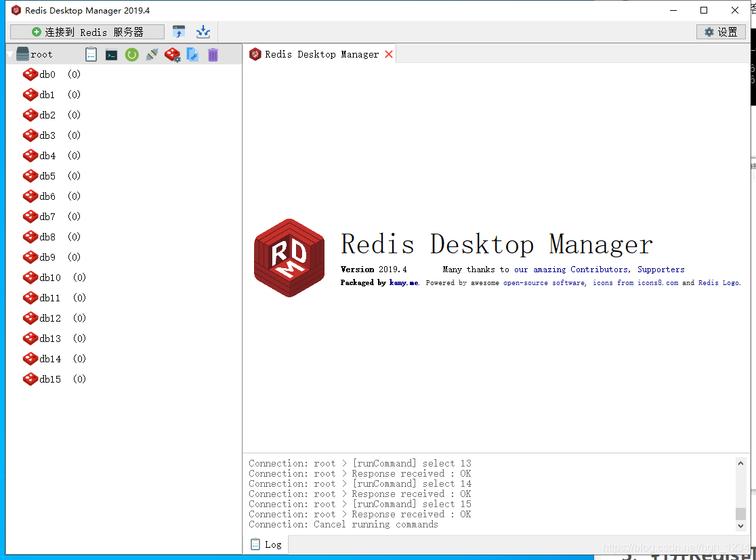The height and width of the screenshot is (560, 756).
Task: Click the large RDM logo
Action: coord(289,258)
